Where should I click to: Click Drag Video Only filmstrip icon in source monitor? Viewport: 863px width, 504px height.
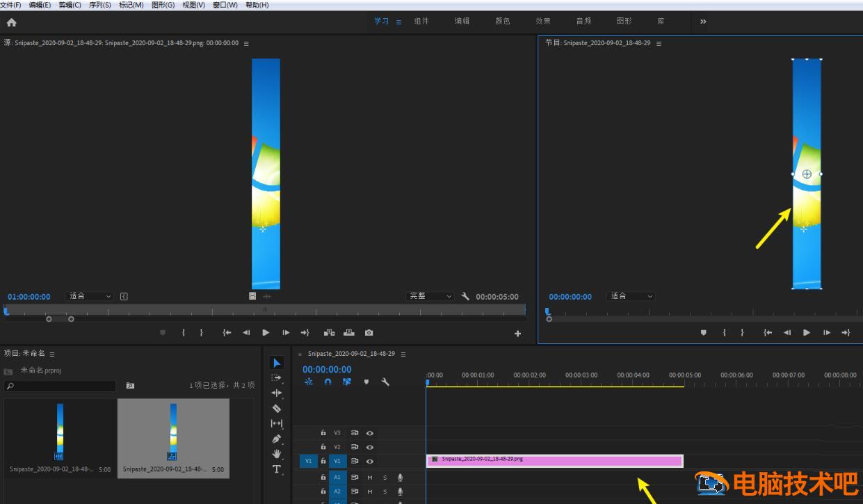click(x=252, y=296)
